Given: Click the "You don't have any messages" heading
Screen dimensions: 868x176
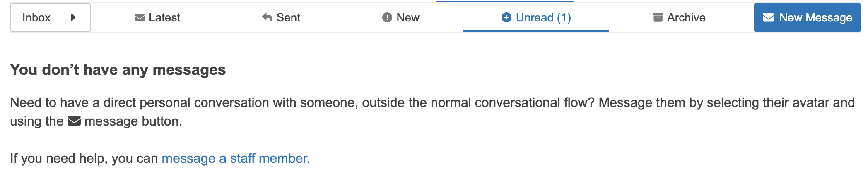Looking at the screenshot, I should (118, 70).
